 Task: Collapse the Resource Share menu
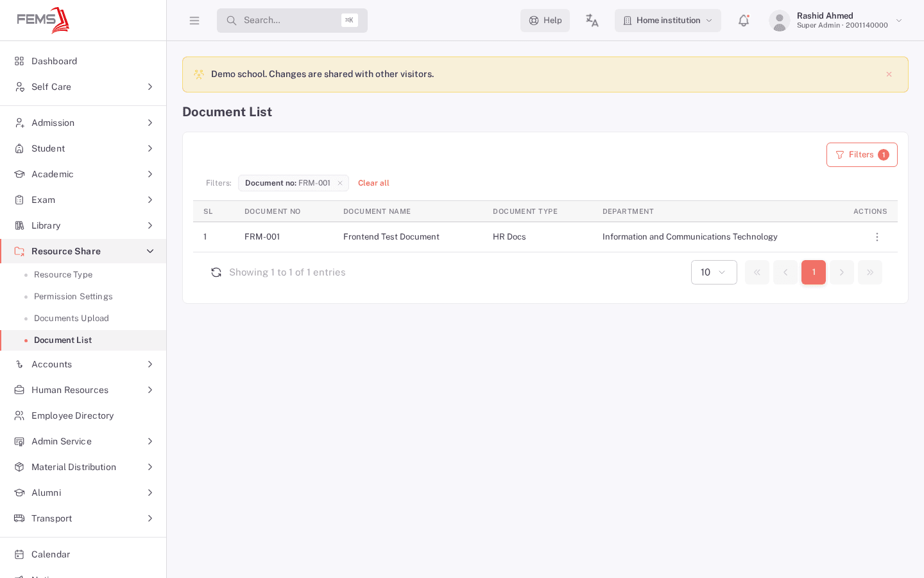pos(83,251)
